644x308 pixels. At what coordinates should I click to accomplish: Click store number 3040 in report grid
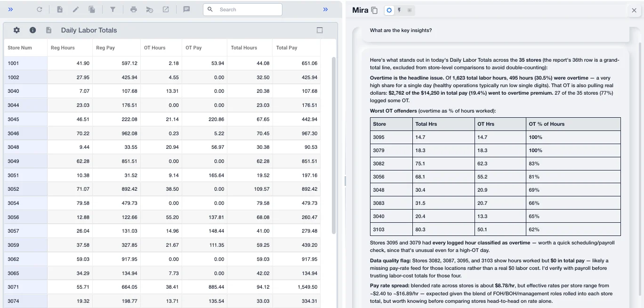coord(26,91)
